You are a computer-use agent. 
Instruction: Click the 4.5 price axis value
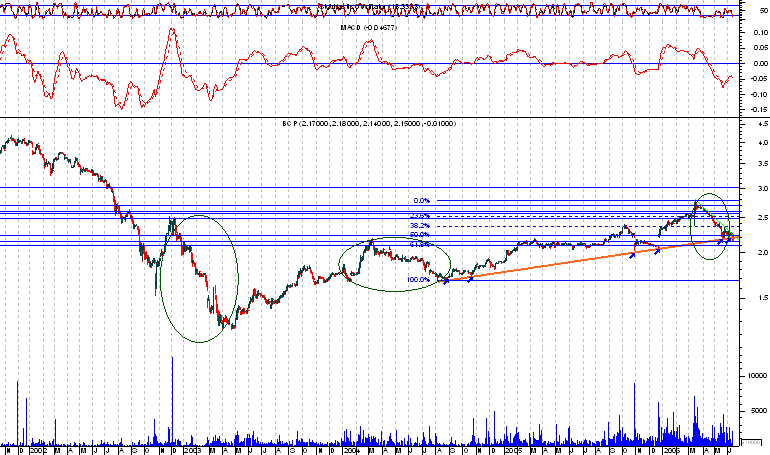(x=764, y=124)
